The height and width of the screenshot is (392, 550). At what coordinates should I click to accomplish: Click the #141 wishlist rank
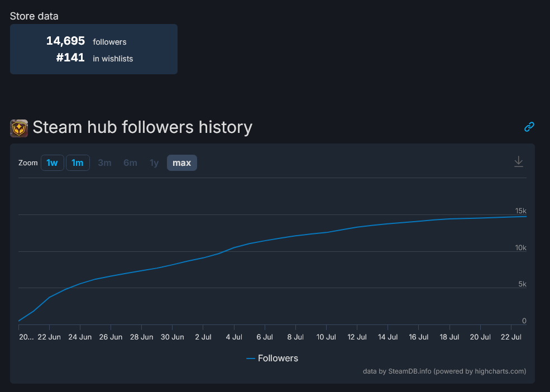point(70,58)
